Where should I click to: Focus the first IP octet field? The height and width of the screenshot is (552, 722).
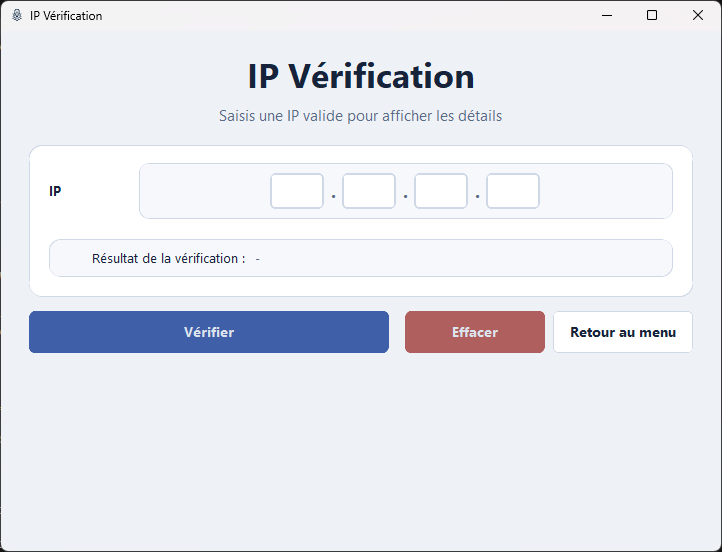(x=297, y=191)
